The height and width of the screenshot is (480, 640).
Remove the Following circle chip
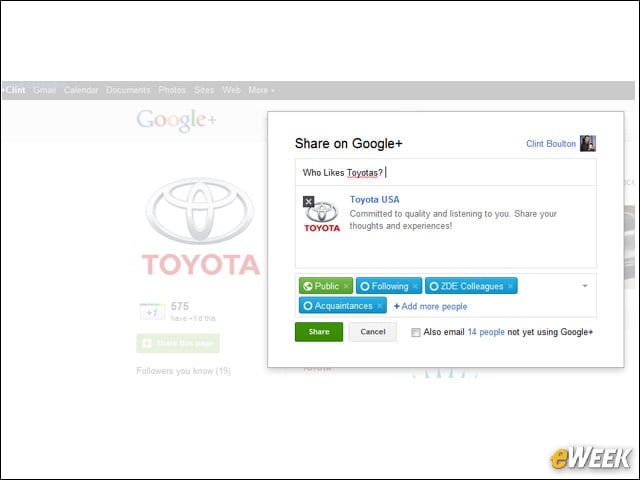click(x=415, y=286)
